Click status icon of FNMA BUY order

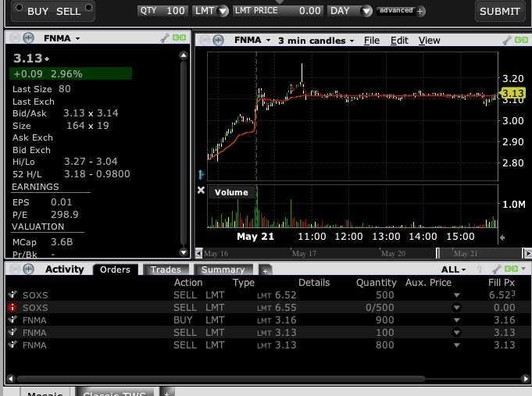point(12,319)
